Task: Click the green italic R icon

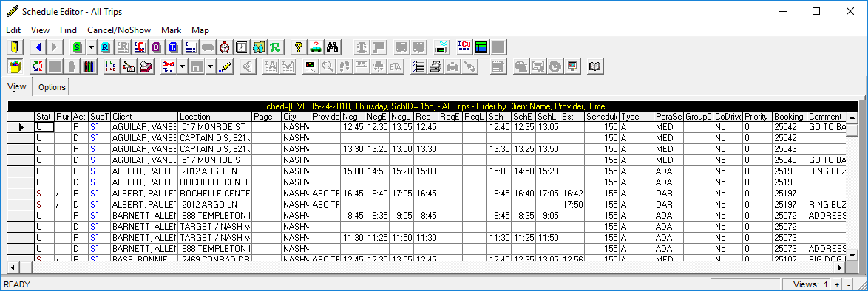Action: click(275, 47)
